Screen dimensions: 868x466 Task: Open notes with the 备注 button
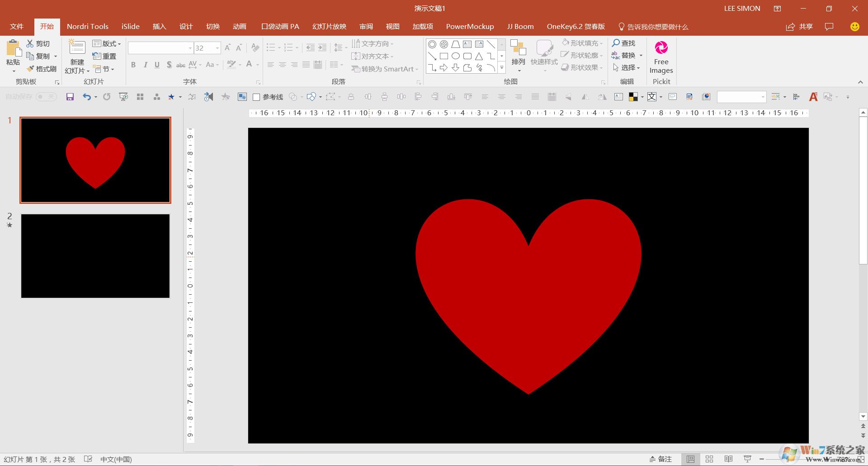coord(660,459)
